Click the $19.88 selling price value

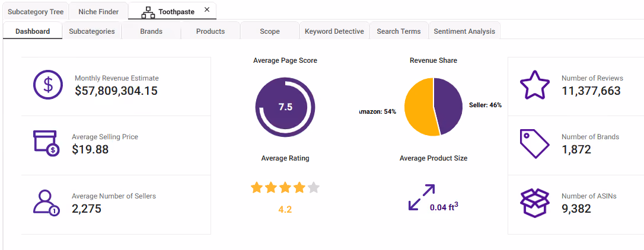[x=90, y=149]
